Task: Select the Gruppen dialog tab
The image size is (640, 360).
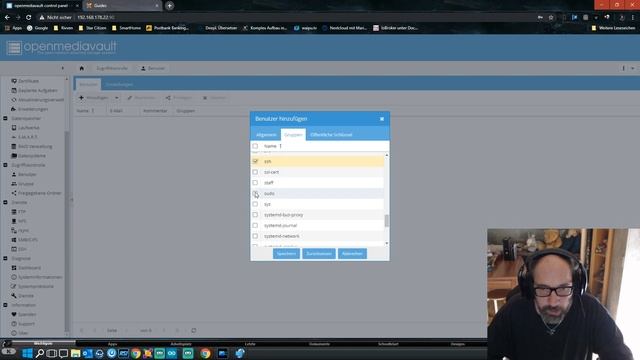Action: coord(293,135)
